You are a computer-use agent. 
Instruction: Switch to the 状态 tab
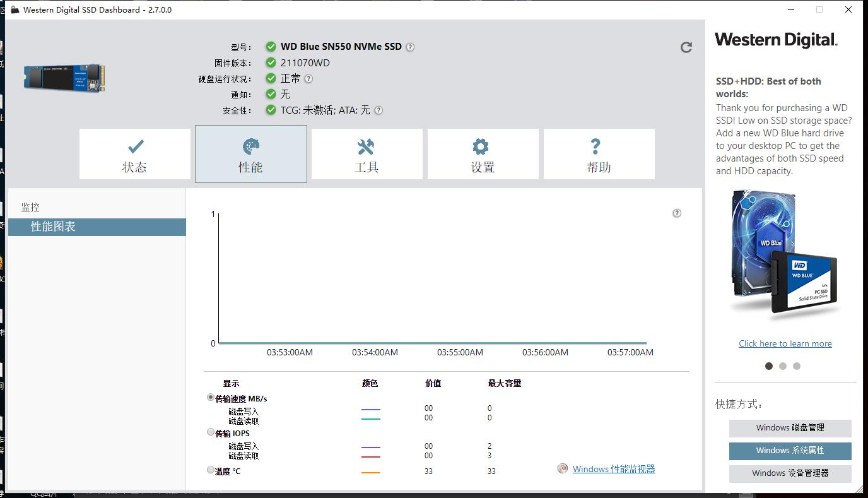pyautogui.click(x=134, y=154)
